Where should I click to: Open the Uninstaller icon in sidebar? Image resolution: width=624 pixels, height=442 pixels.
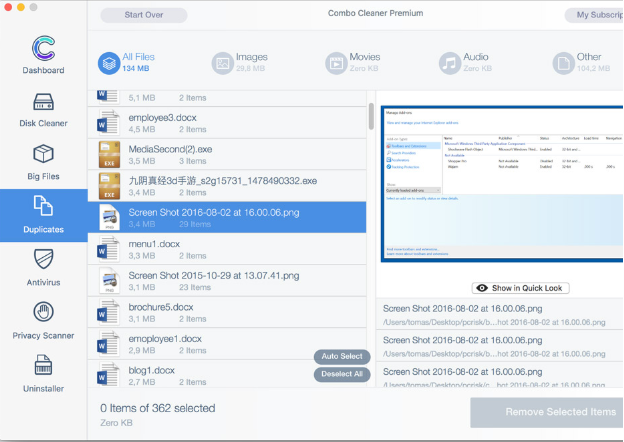point(43,366)
